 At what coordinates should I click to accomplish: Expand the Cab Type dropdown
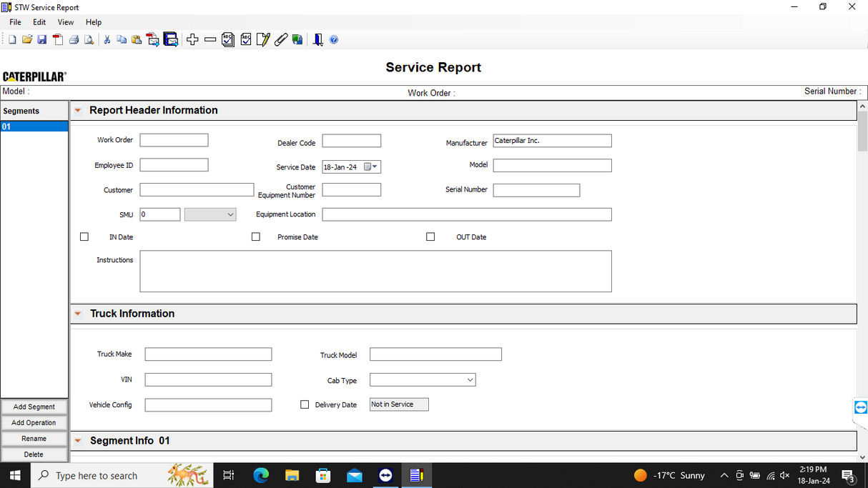(470, 380)
